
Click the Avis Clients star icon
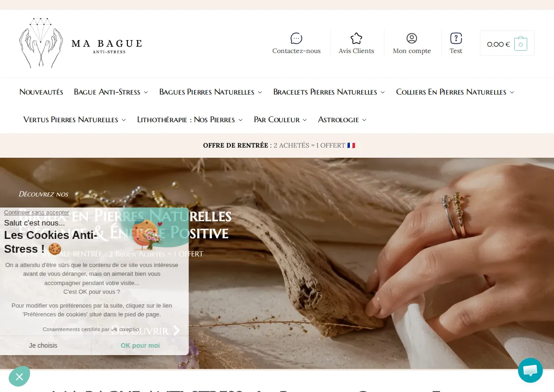pyautogui.click(x=356, y=38)
